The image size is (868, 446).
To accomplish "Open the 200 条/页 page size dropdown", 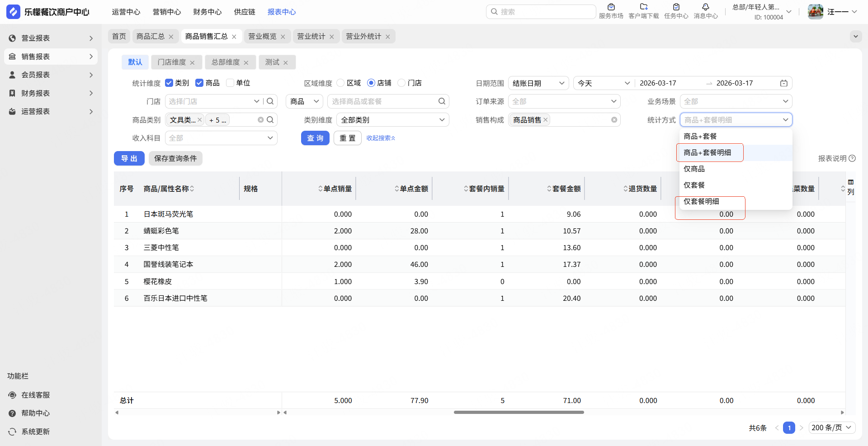I will pyautogui.click(x=831, y=427).
